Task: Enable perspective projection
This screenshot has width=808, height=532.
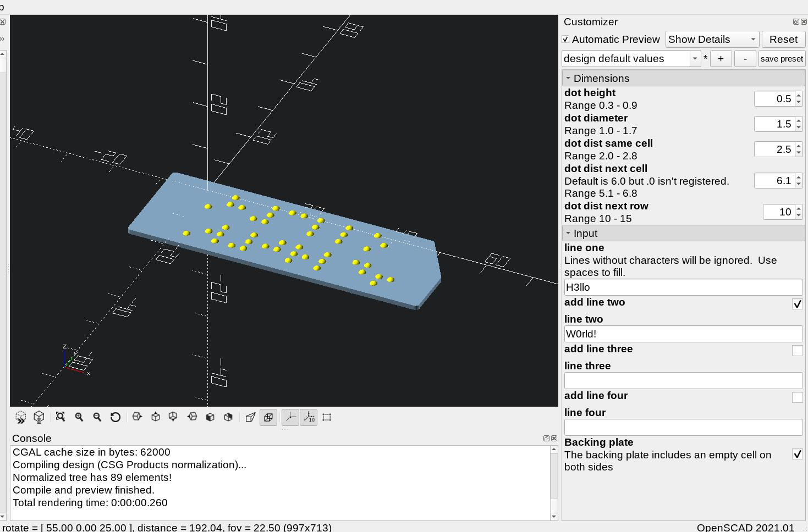Action: tap(250, 417)
